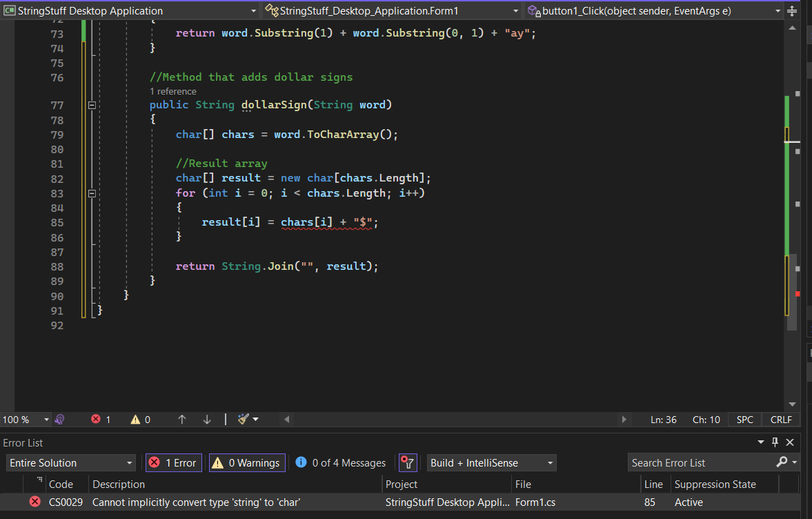Click the warning triangle count in status bar
The height and width of the screenshot is (519, 812).
[135, 419]
